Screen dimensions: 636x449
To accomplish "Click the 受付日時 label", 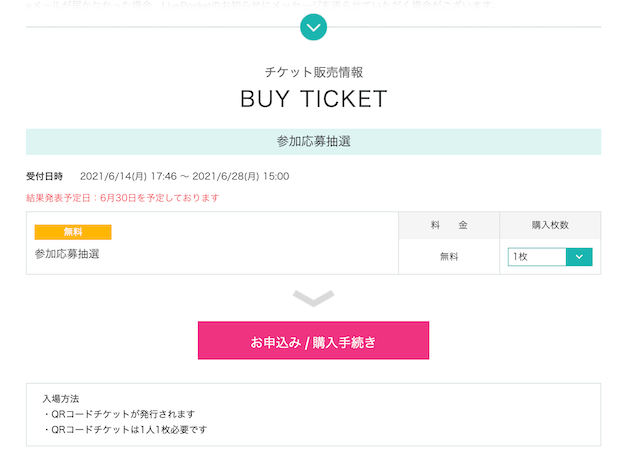I will click(45, 176).
